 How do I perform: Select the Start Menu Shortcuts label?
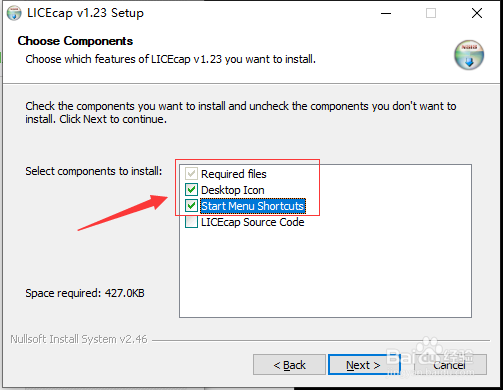tap(253, 206)
